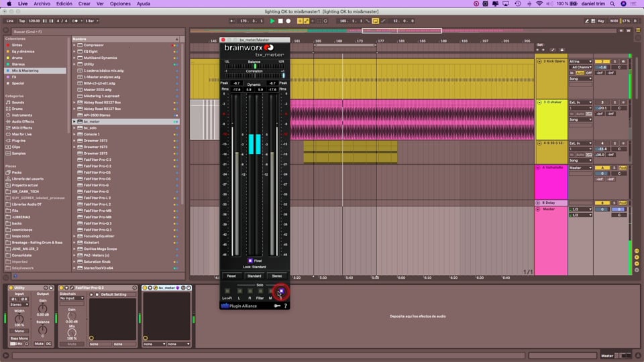Image resolution: width=644 pixels, height=362 pixels.
Task: Open Spotlight search icon in menu bar
Action: coord(612,4)
